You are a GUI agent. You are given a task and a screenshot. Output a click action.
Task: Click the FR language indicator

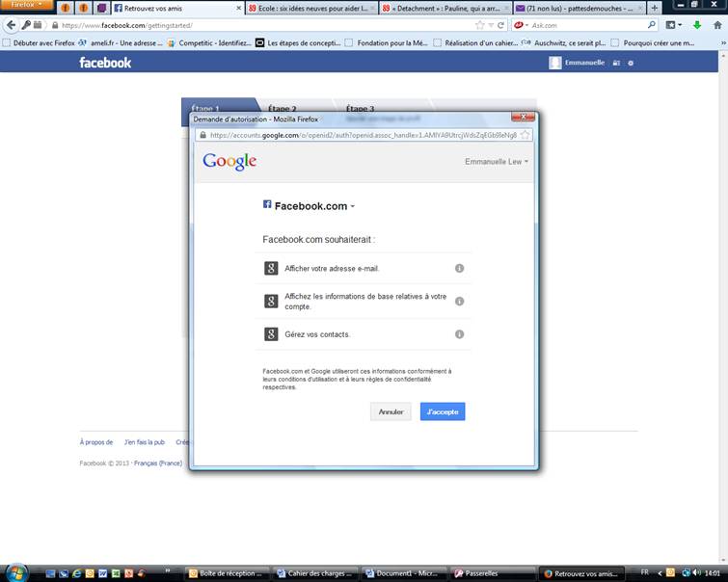[645, 572]
